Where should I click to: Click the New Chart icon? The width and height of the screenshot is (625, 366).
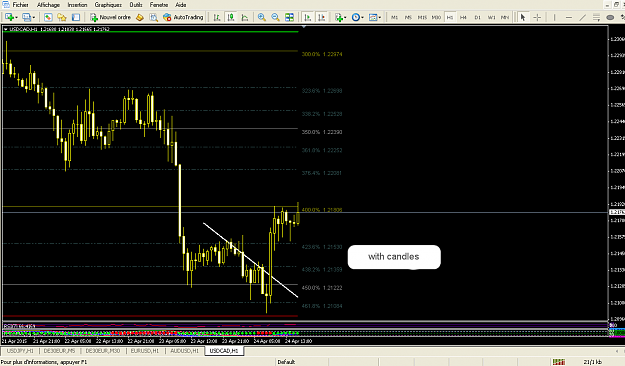pos(9,17)
